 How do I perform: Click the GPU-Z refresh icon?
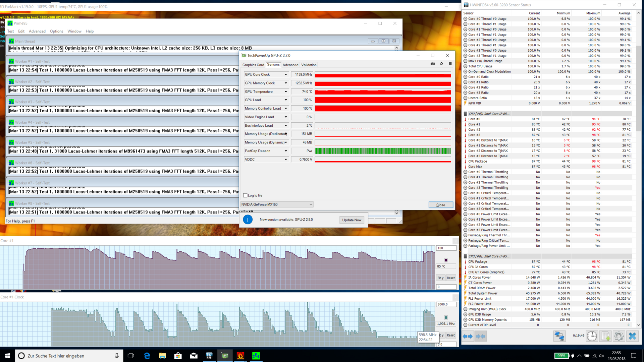[441, 64]
